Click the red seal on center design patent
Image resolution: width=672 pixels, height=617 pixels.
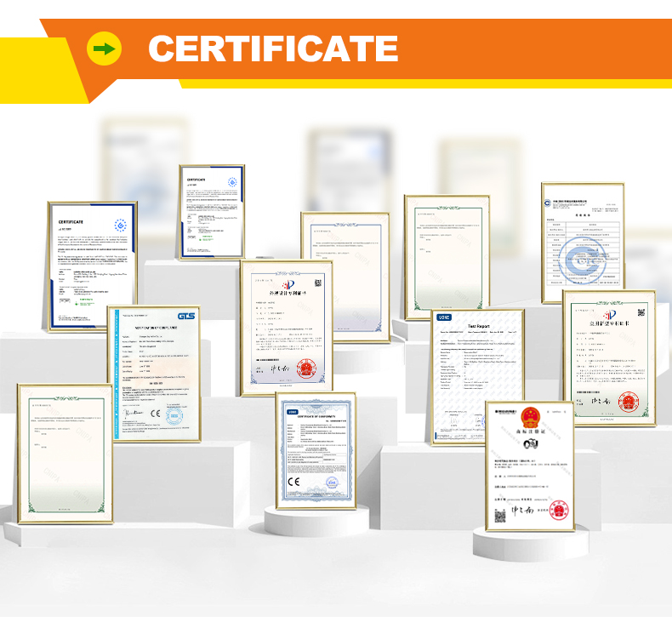(x=306, y=368)
